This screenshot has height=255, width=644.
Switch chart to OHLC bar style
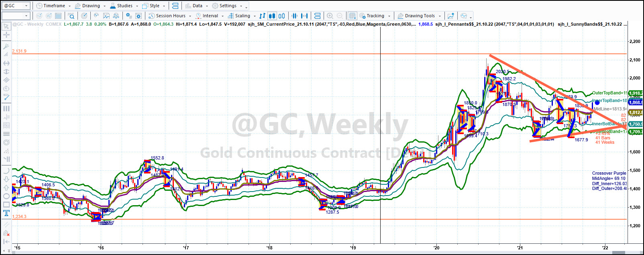[262, 16]
